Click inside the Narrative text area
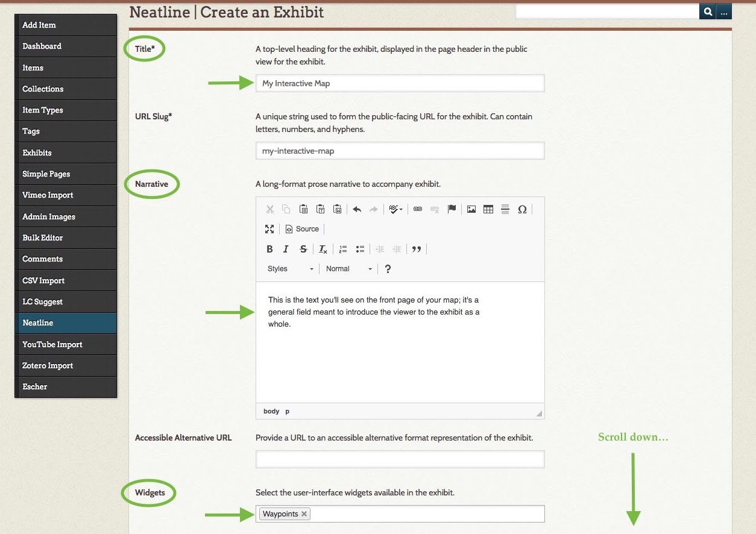 pyautogui.click(x=400, y=342)
